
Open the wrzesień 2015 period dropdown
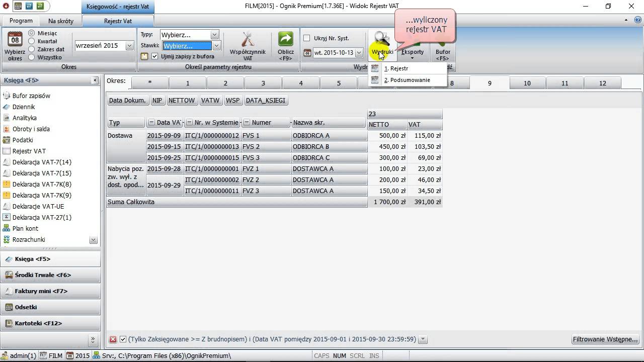(x=129, y=46)
